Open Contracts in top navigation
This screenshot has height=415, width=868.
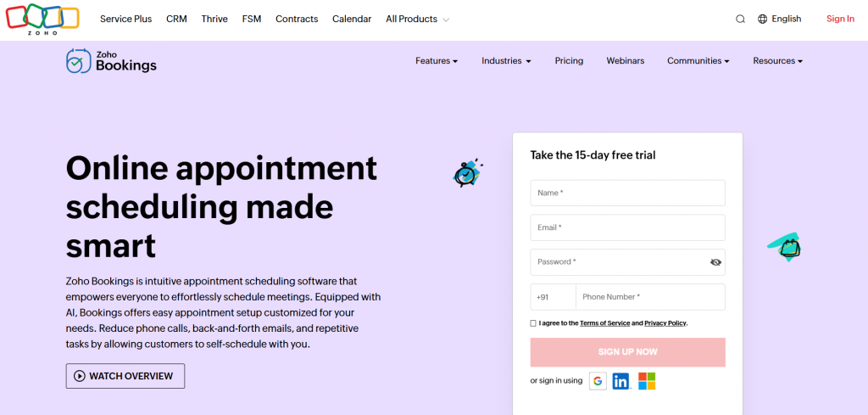pos(297,19)
